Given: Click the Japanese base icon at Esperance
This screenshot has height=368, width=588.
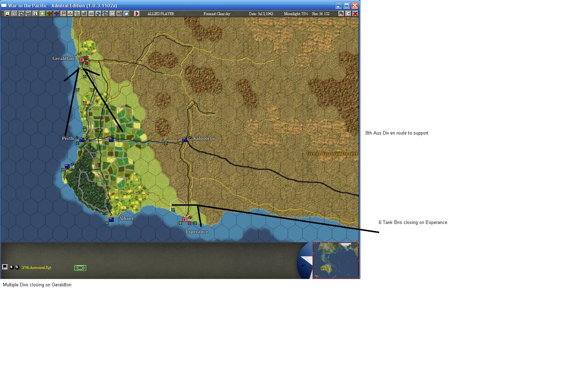Looking at the screenshot, I should (184, 220).
